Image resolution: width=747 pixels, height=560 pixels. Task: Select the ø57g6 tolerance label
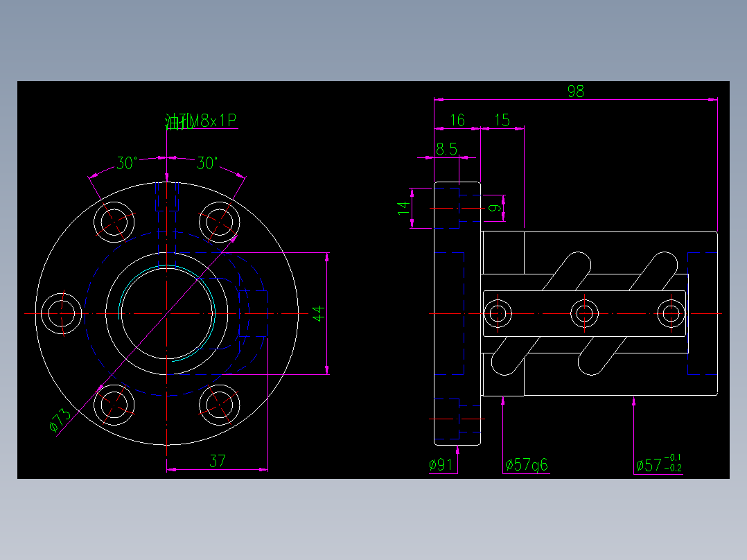[x=527, y=464]
